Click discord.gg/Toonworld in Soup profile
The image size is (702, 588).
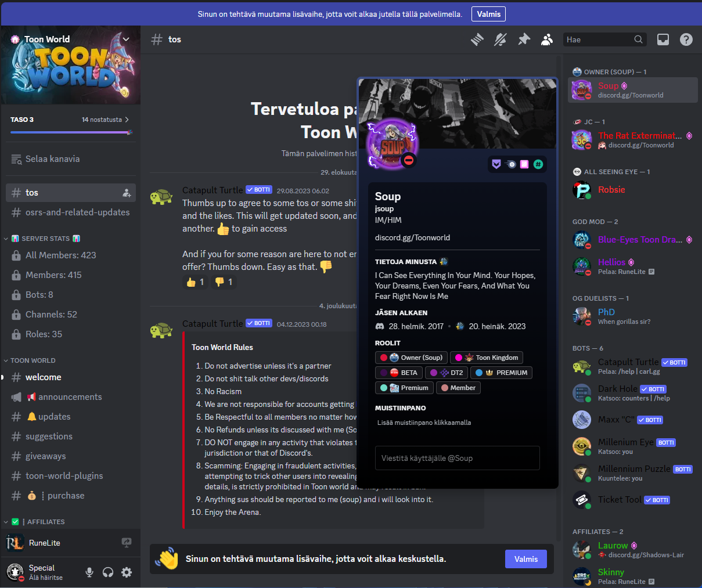412,237
